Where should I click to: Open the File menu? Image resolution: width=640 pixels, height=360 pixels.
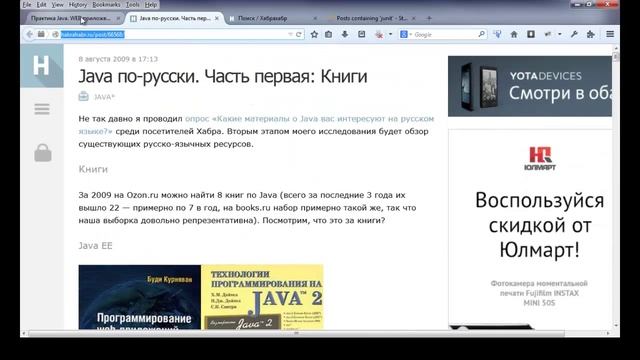[27, 5]
